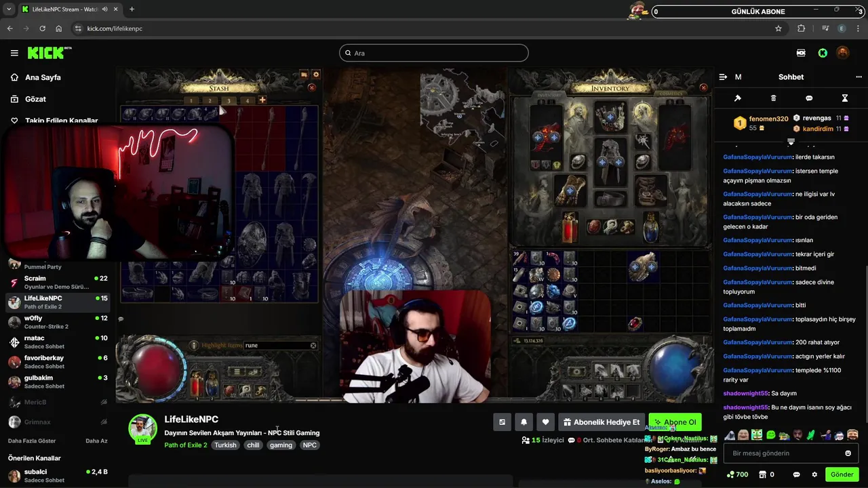868x488 pixels.
Task: Open the stream dashboard icon in Kick header
Action: tap(801, 53)
